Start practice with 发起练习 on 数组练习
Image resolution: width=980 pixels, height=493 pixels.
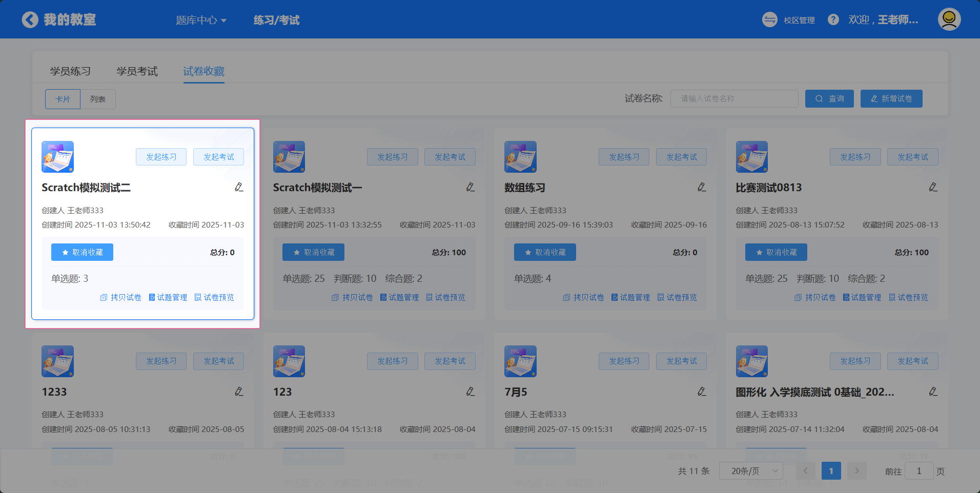[x=624, y=157]
